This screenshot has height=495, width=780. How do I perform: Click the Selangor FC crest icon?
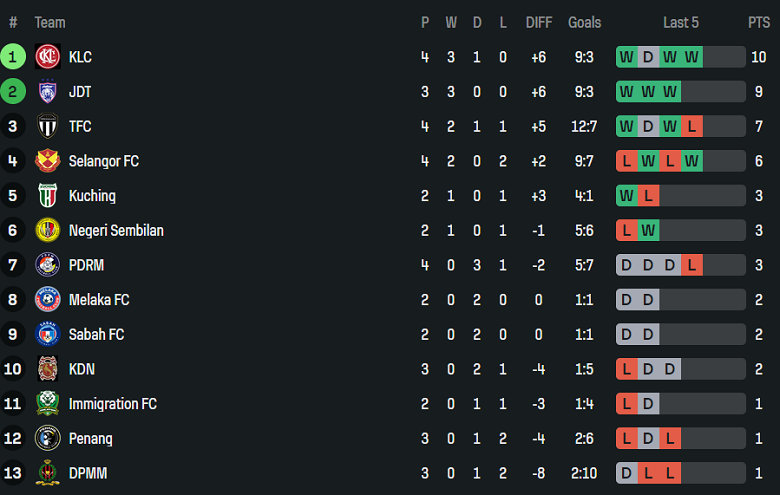pos(48,161)
